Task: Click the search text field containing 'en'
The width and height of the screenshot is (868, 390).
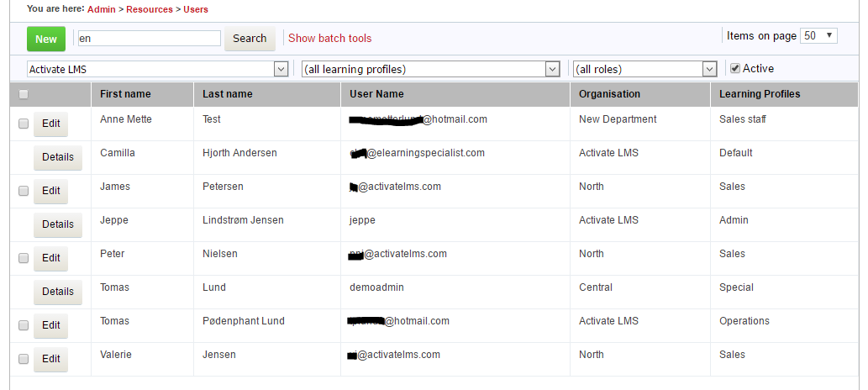Action: tap(148, 39)
